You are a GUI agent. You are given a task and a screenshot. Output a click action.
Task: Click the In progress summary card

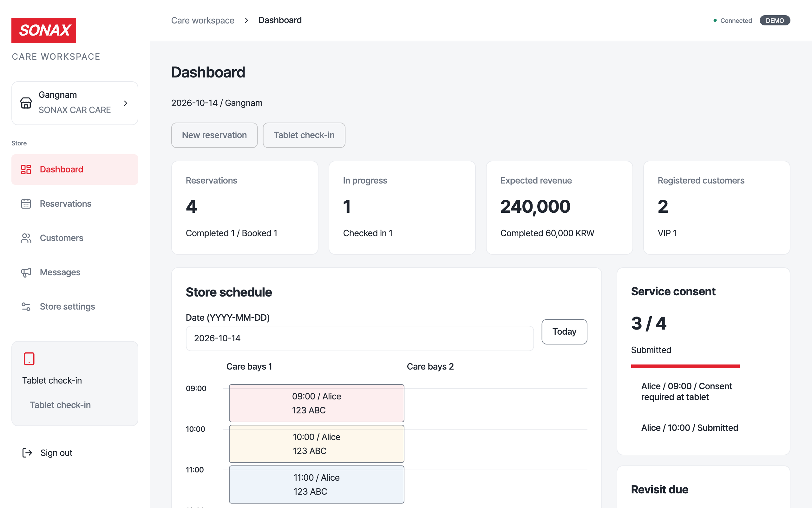pyautogui.click(x=402, y=208)
